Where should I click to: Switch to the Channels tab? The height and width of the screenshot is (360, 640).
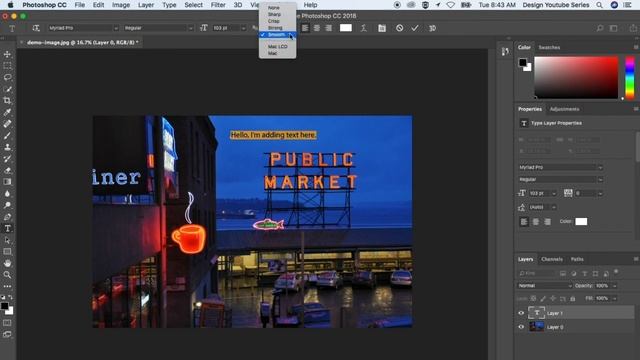tap(552, 259)
